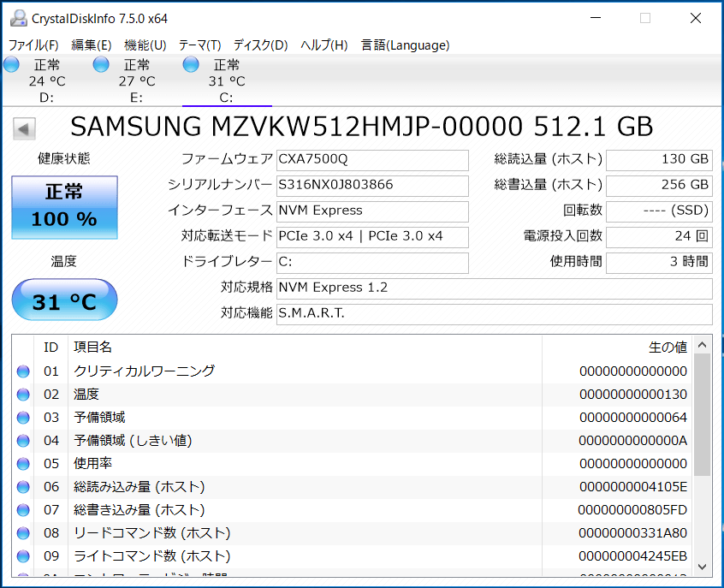Click the 正常 100 % health status button
724x588 pixels.
click(65, 207)
